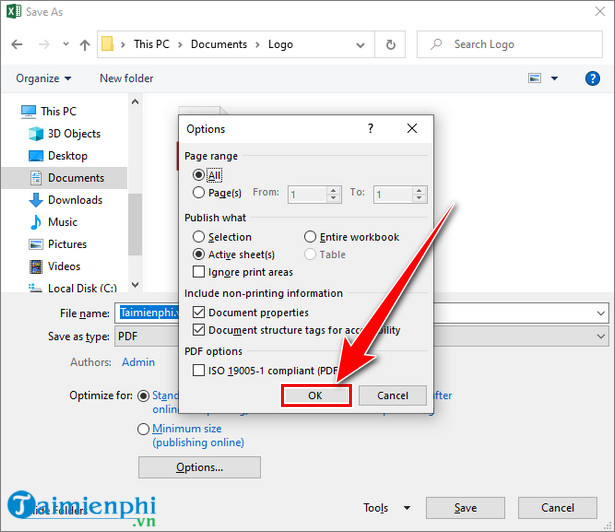The width and height of the screenshot is (615, 532).
Task: Open the Organize menu
Action: tap(44, 78)
